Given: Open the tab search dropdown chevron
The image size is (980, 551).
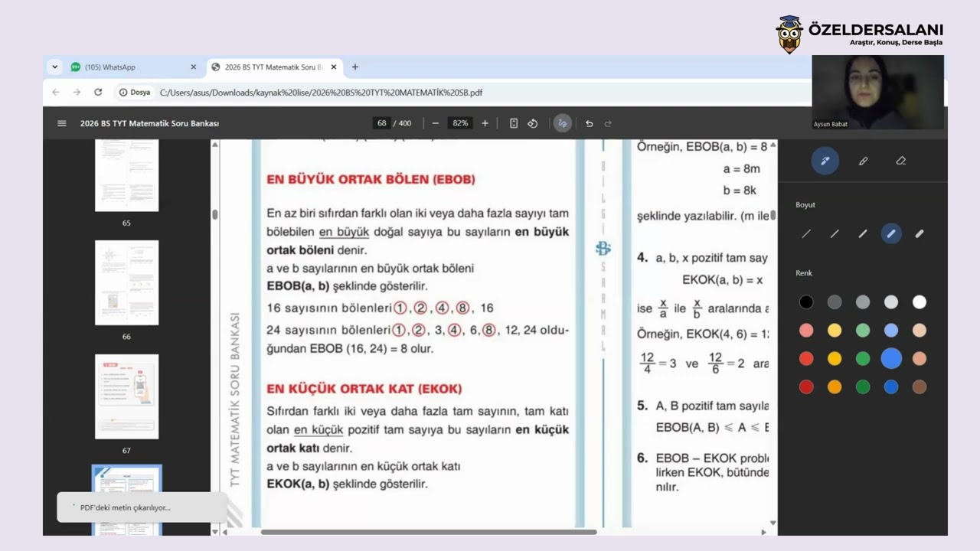Looking at the screenshot, I should coord(54,67).
